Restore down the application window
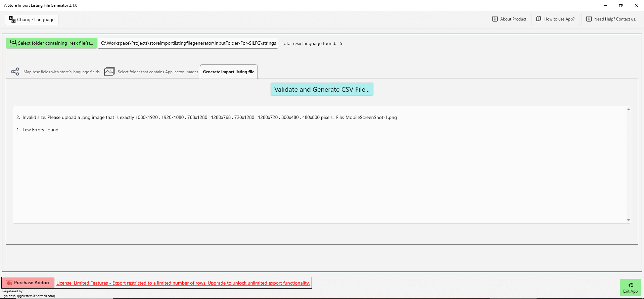This screenshot has height=299, width=644. pos(621,5)
